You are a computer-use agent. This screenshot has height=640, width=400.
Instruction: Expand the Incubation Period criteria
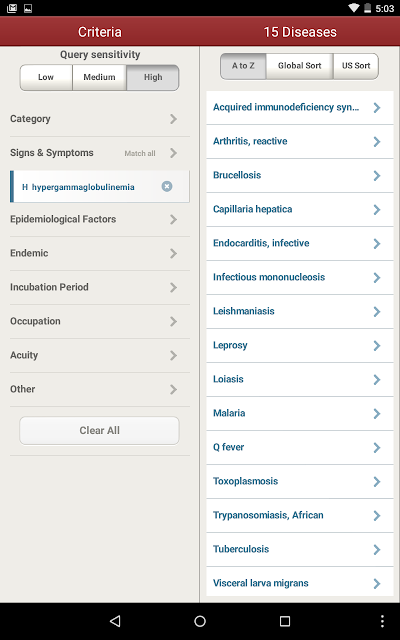coord(100,287)
